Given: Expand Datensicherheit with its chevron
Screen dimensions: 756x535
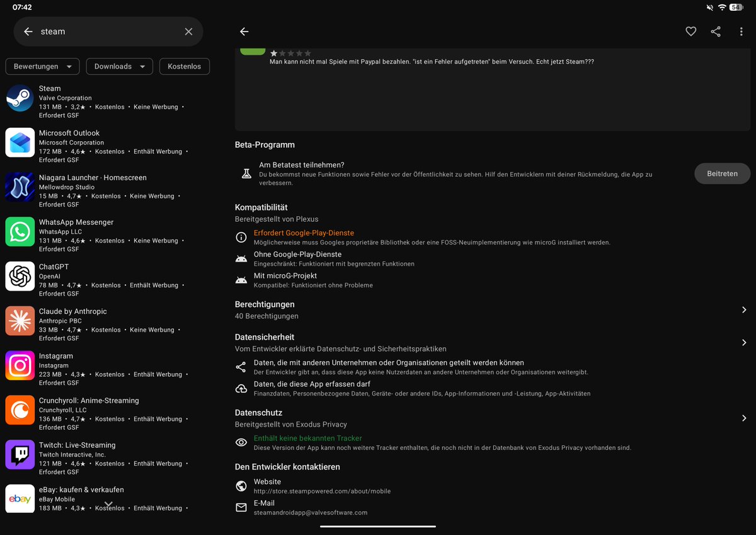Looking at the screenshot, I should (744, 343).
